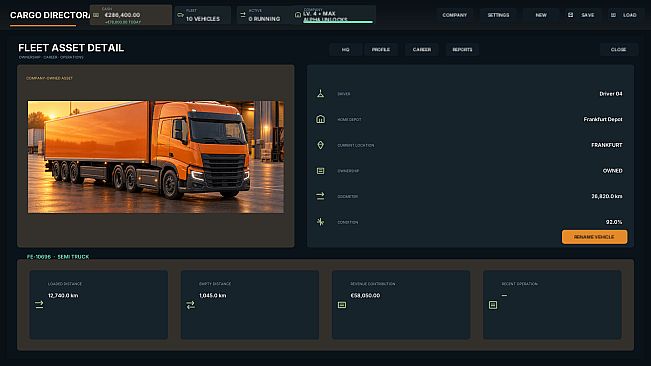Click the Cargo Director title logo
The height and width of the screenshot is (366, 651).
[50, 15]
